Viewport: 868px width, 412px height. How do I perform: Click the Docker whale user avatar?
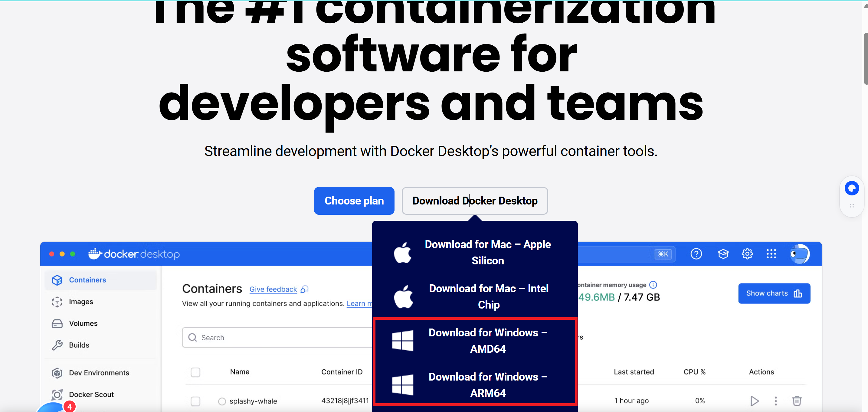pos(799,254)
